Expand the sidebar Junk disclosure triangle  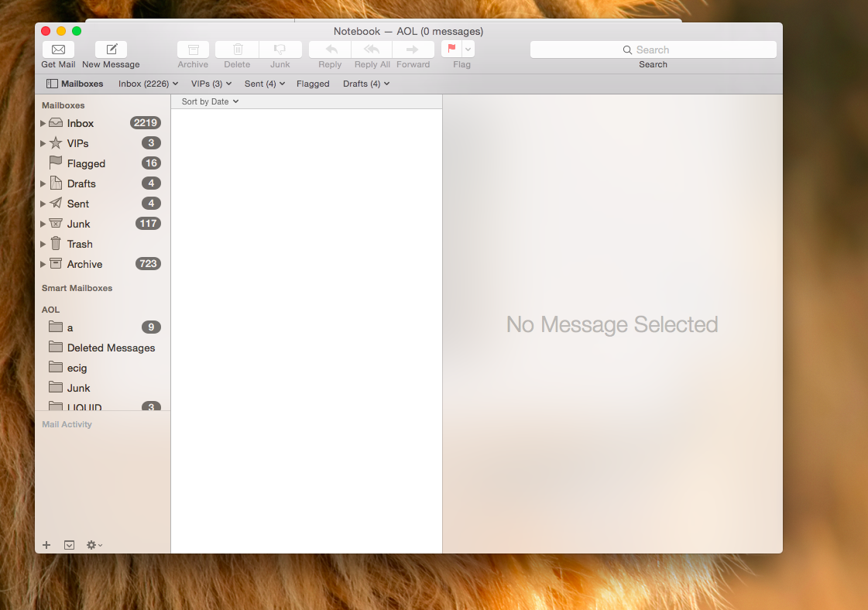pos(43,224)
